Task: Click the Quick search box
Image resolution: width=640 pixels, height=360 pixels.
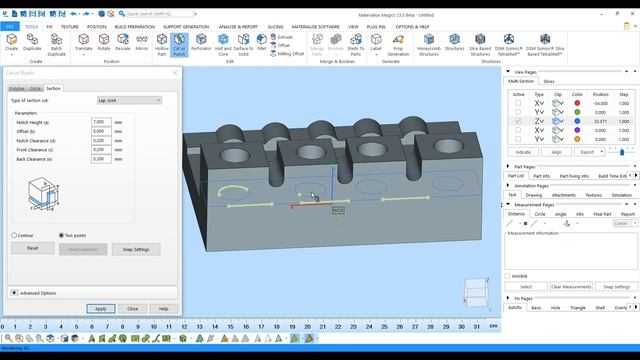Action: 160,14
